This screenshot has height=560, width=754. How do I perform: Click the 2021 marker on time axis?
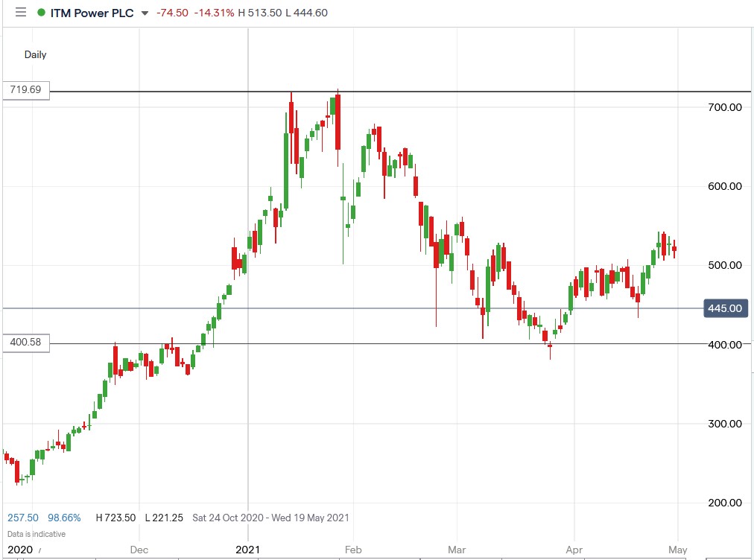click(x=247, y=550)
